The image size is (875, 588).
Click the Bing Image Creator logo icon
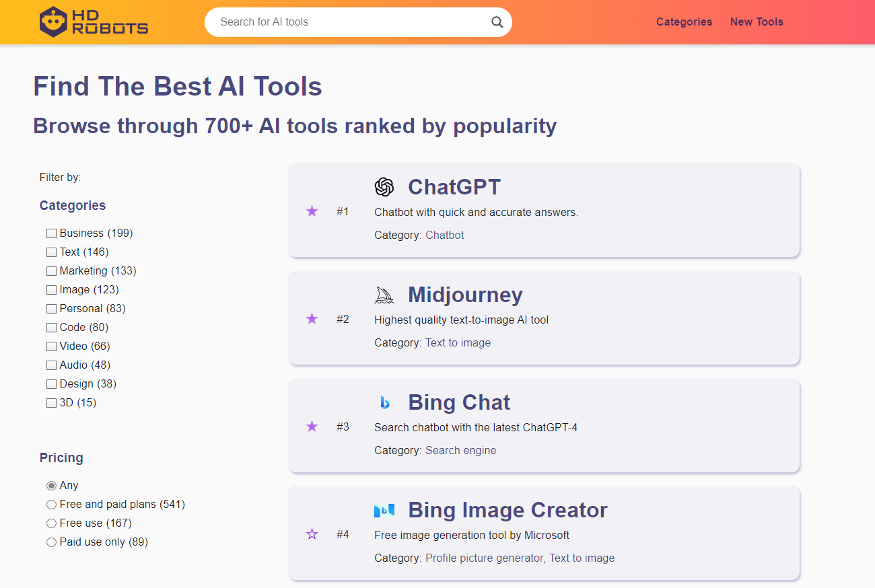click(x=384, y=510)
